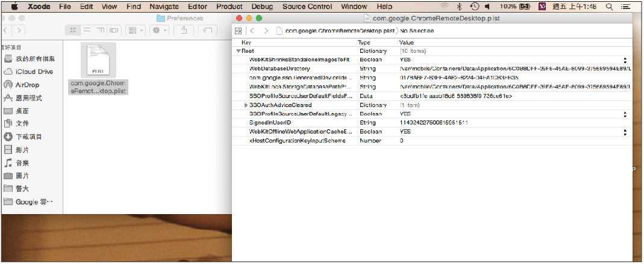Click Finder edit tags button

click(208, 30)
